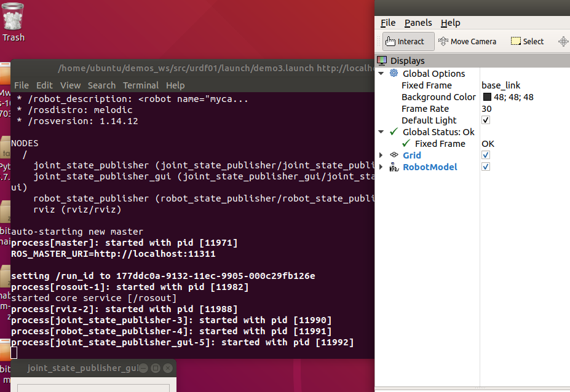570x392 pixels.
Task: Click the 2D move tool icon at toolbar edge
Action: [x=563, y=41]
